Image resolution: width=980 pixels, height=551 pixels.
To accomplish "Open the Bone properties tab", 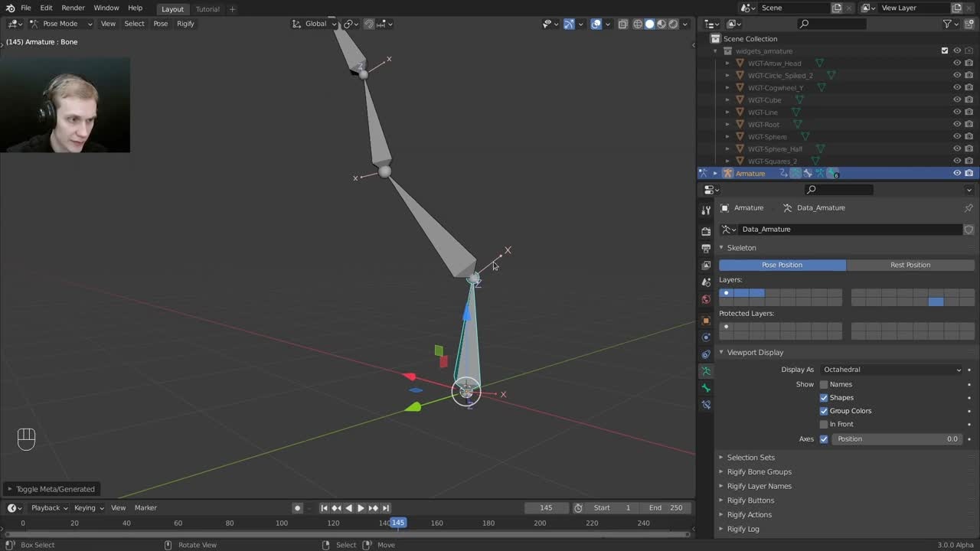I will [706, 388].
